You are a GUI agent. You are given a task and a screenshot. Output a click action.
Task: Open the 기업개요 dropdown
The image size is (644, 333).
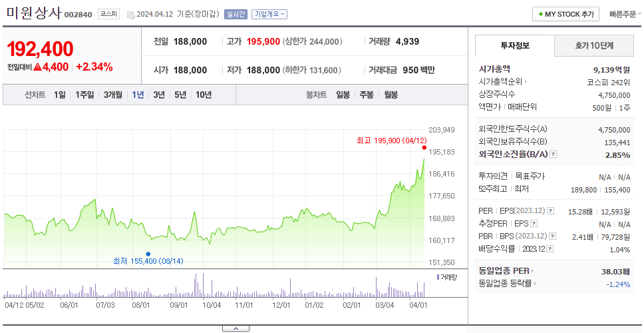pyautogui.click(x=269, y=15)
